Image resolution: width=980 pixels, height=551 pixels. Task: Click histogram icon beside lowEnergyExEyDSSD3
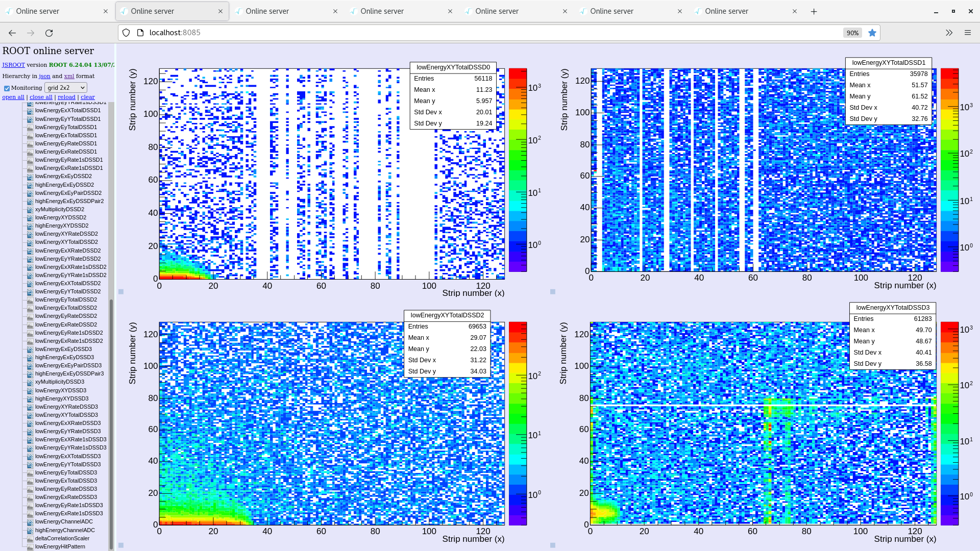click(x=30, y=349)
